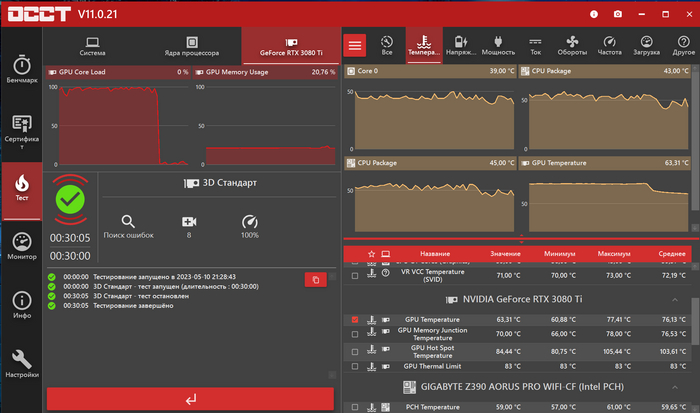Filter sensors by Напряжение battery icon
The image size is (700, 413).
click(x=461, y=44)
